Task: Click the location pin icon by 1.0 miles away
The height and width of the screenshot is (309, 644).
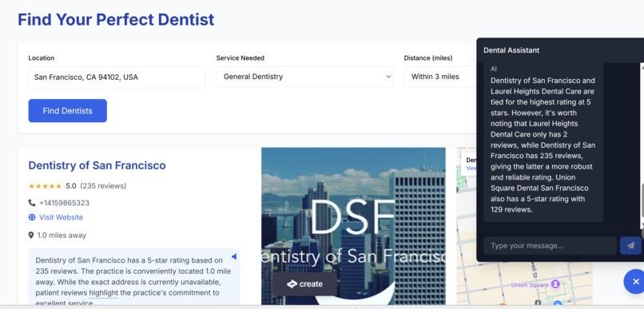Action: coord(31,235)
